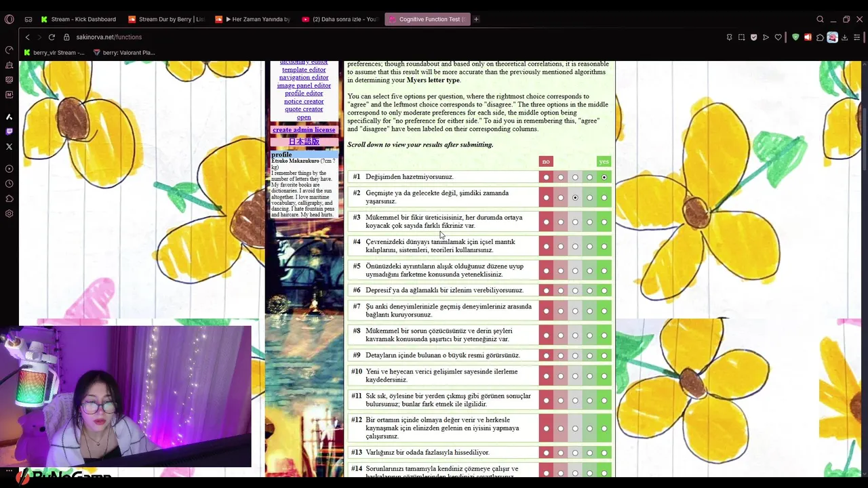This screenshot has height=488, width=868.
Task: Open History clock icon in sidebar
Action: click(x=9, y=184)
